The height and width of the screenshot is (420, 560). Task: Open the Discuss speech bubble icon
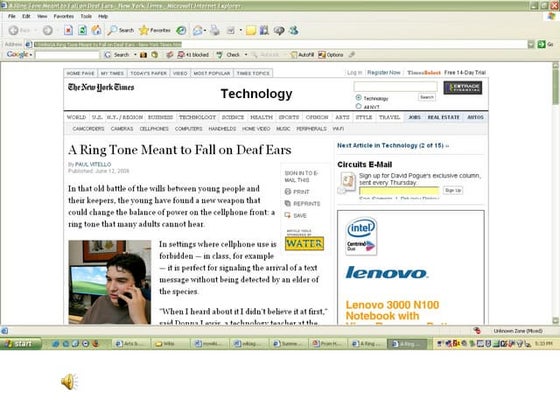click(279, 31)
